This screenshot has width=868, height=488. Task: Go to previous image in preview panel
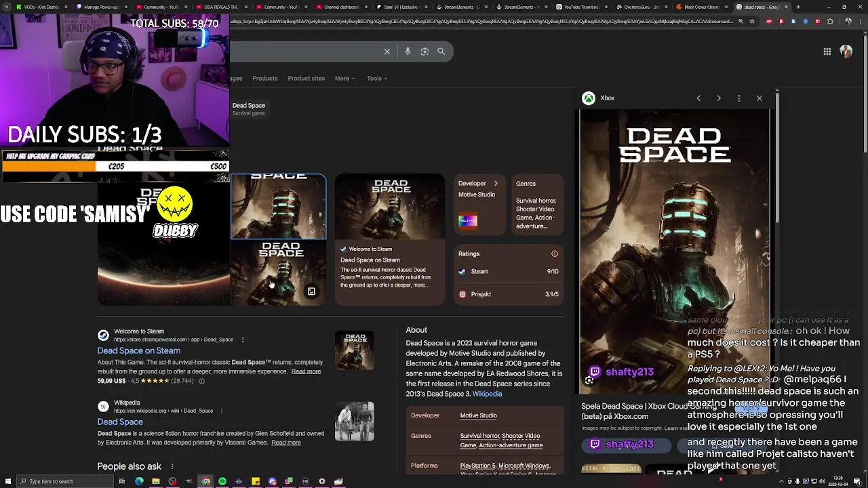(x=698, y=98)
